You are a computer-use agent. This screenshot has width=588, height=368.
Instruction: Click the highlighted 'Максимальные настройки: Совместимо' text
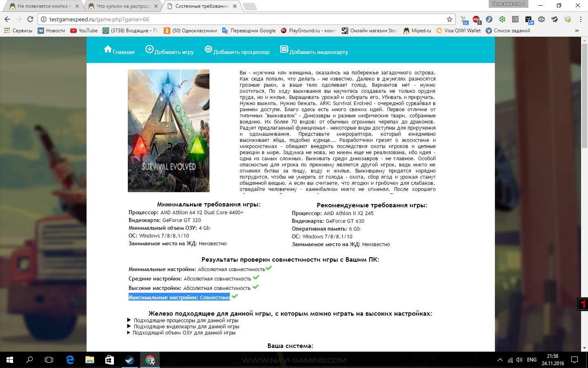coord(179,297)
